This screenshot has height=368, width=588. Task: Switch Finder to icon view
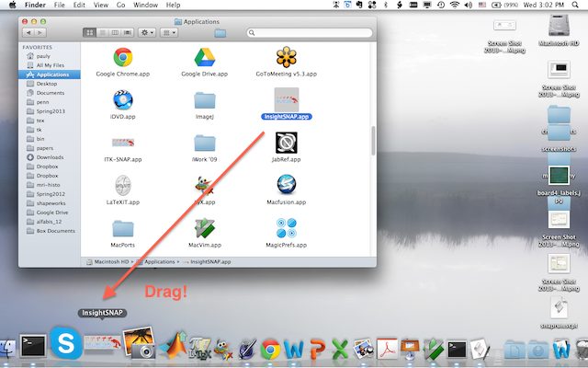pos(90,33)
